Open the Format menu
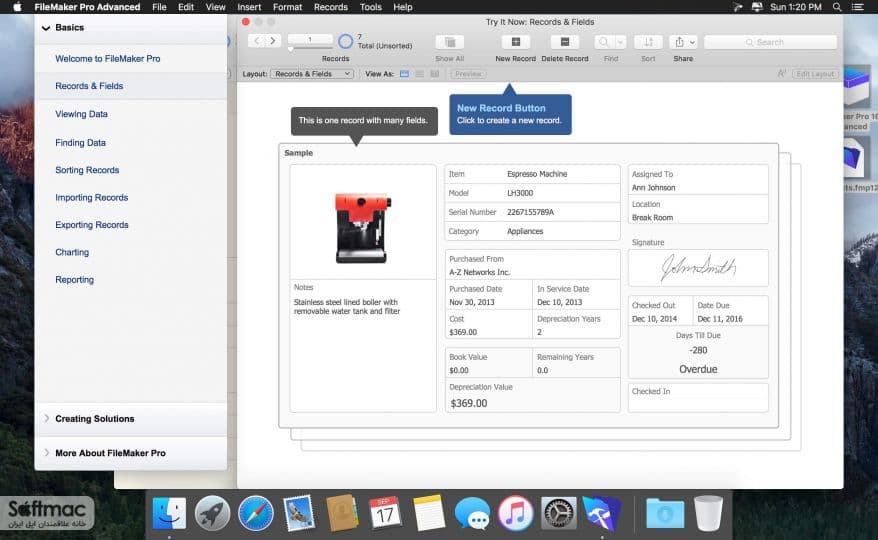 click(287, 7)
